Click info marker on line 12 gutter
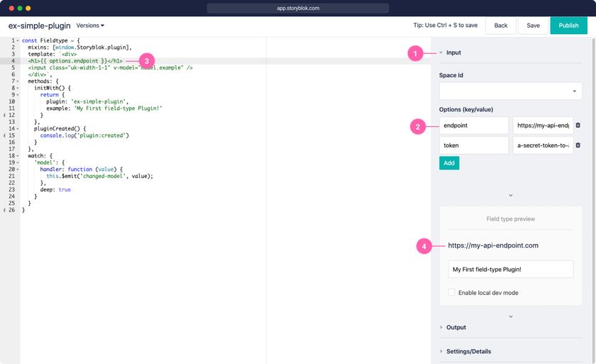596x364 pixels. [x=4, y=115]
